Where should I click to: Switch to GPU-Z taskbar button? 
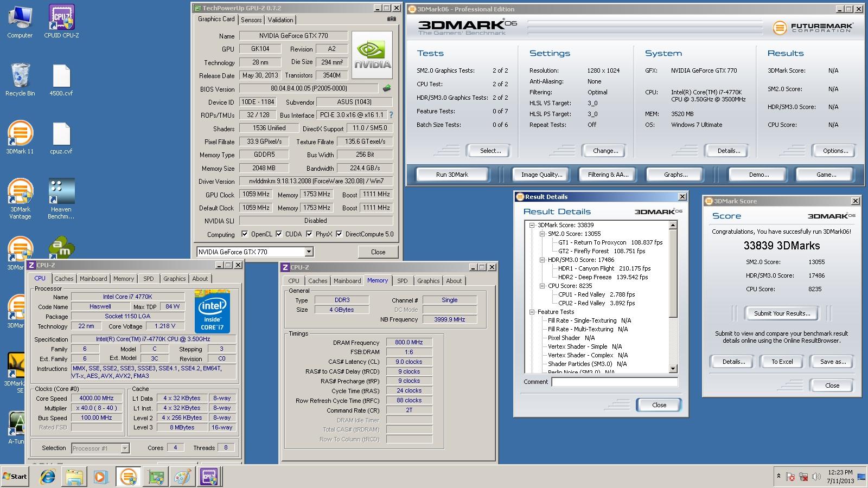coord(156,477)
